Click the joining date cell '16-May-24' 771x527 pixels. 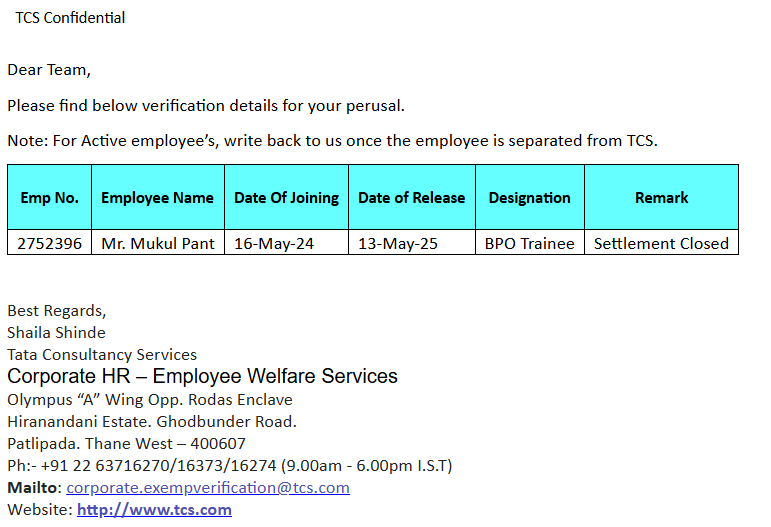(287, 243)
